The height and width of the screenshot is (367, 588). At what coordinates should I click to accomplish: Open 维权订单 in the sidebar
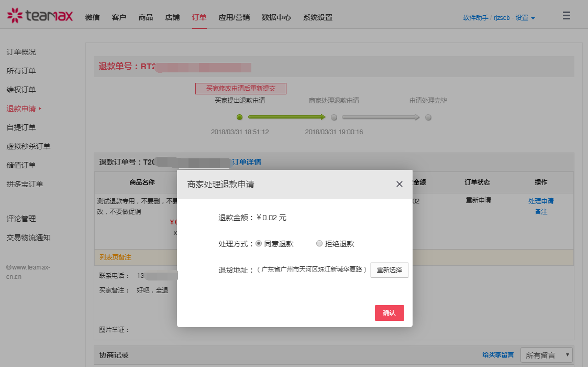coord(21,90)
